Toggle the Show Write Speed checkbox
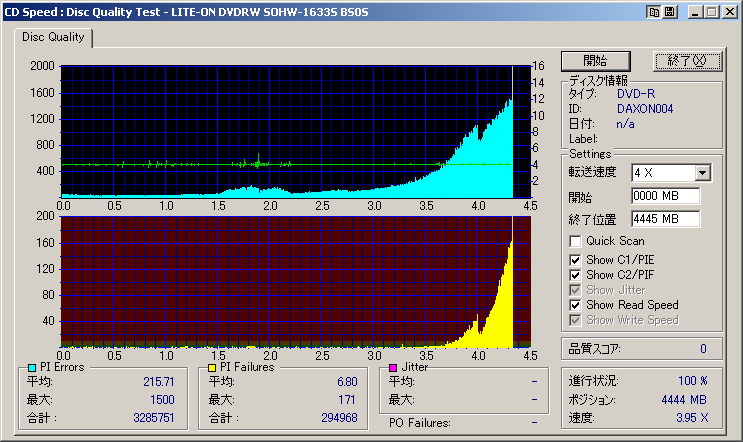Screen dimensions: 743x442 tap(575, 320)
